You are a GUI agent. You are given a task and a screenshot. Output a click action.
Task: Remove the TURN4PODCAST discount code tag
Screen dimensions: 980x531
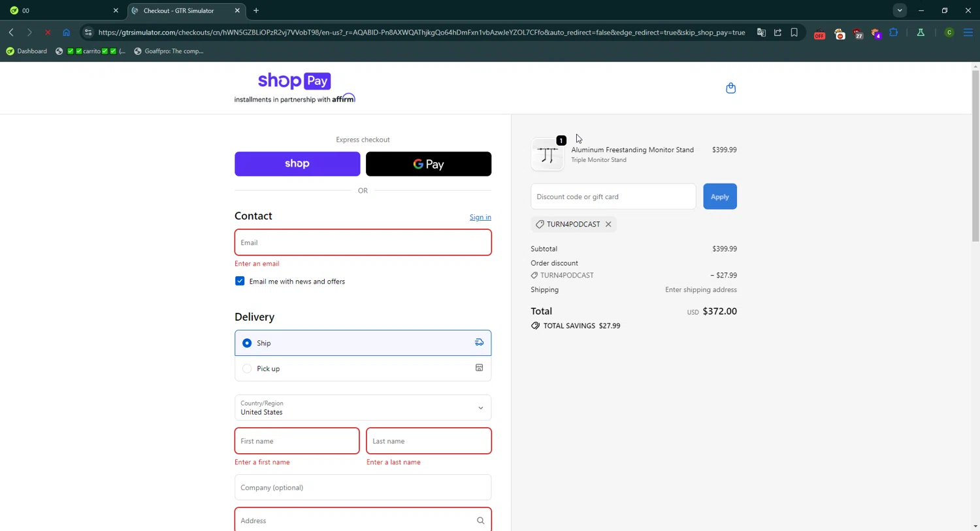click(608, 224)
